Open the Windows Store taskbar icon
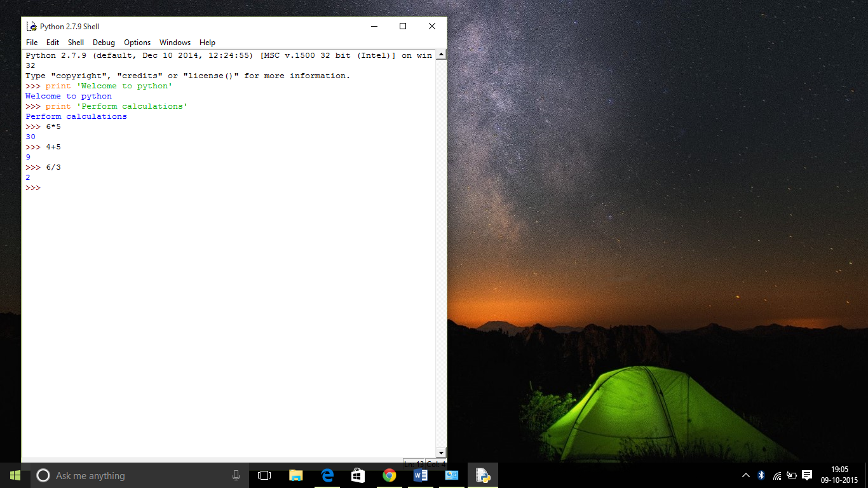Viewport: 868px width, 488px height. coord(358,475)
